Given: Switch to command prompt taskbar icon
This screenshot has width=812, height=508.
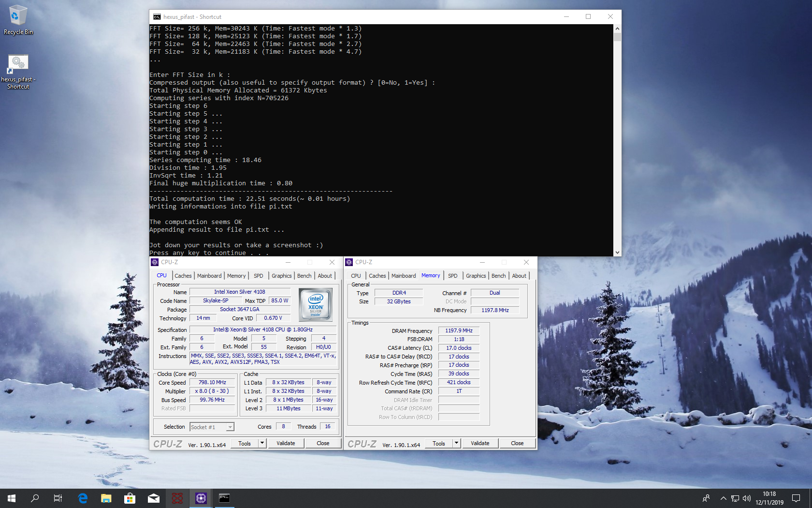Looking at the screenshot, I should 224,498.
